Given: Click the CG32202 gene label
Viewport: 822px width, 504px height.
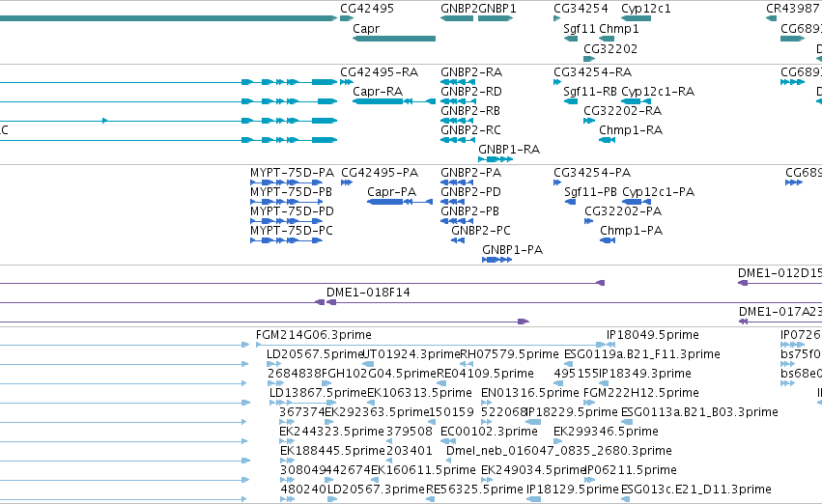Looking at the screenshot, I should coord(610,48).
